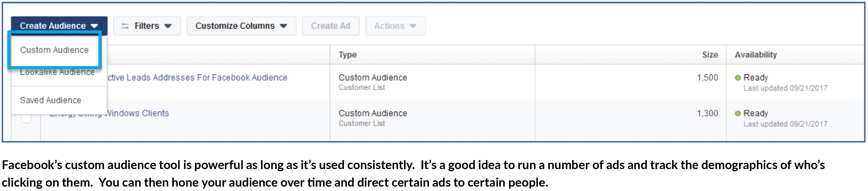Tick the checkbox beside Windows Clients row
This screenshot has width=868, height=191.
(26, 119)
